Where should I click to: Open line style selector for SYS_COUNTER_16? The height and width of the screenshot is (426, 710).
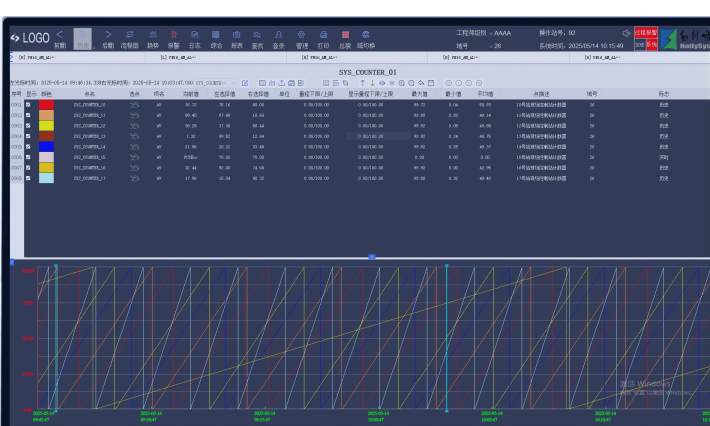(x=134, y=167)
